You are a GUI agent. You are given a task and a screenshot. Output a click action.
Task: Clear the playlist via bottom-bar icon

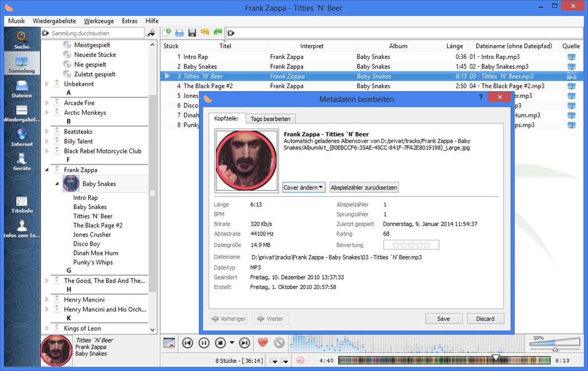tap(169, 343)
